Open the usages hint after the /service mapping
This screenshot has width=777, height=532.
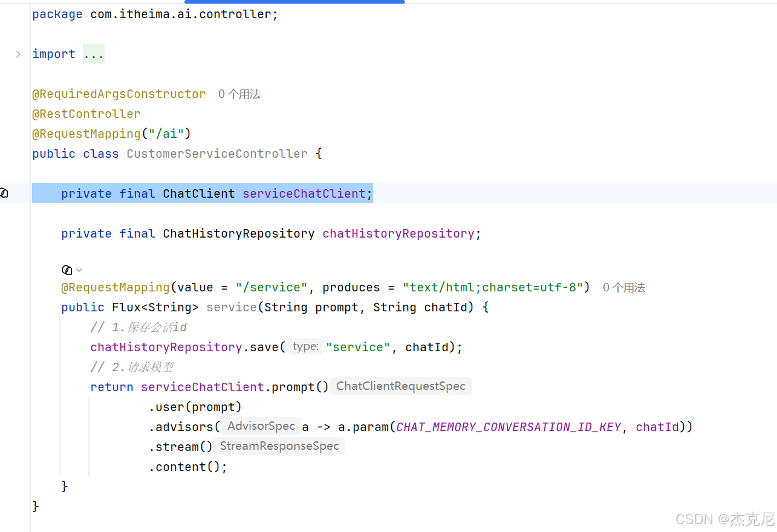[x=624, y=287]
